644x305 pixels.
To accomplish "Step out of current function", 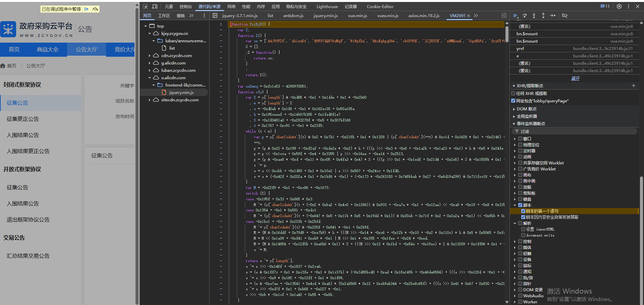I will (543, 15).
